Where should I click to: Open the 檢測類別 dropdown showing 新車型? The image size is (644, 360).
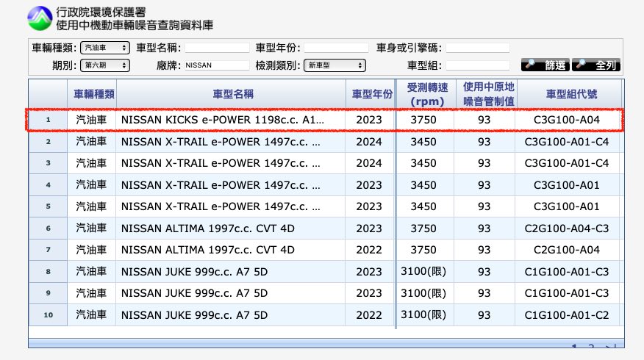pyautogui.click(x=334, y=65)
